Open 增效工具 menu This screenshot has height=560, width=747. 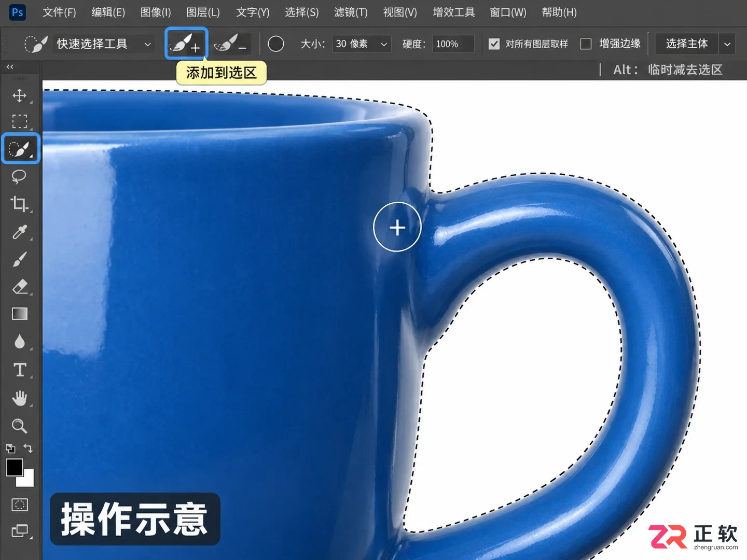pos(454,12)
